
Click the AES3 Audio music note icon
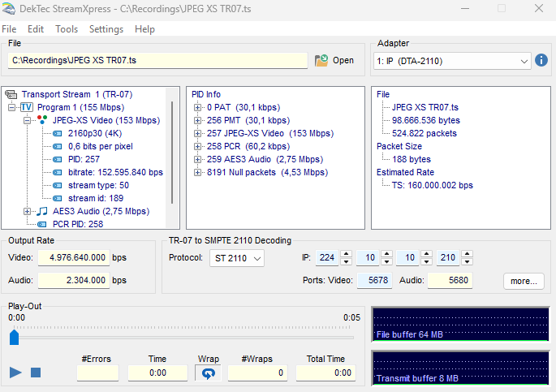tap(42, 211)
